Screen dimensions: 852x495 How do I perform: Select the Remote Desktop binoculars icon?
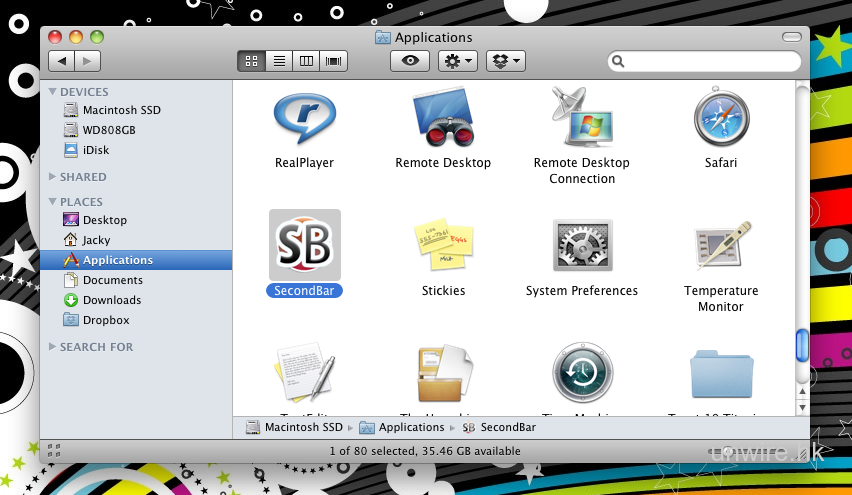pyautogui.click(x=443, y=120)
